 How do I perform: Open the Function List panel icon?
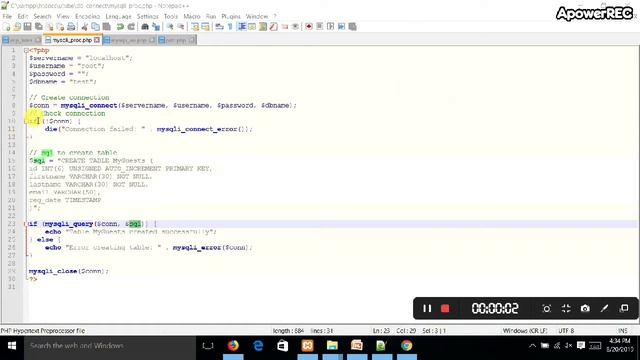pos(273,27)
